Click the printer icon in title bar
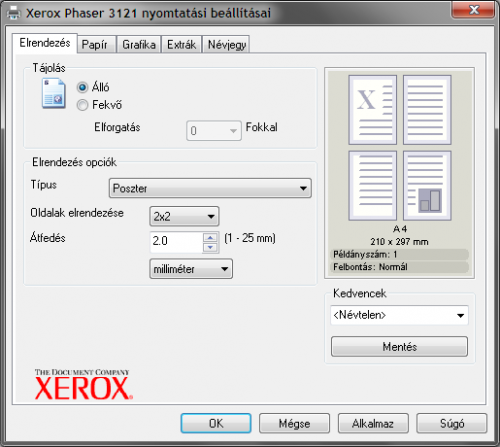Image resolution: width=500 pixels, height=447 pixels. pyautogui.click(x=13, y=13)
